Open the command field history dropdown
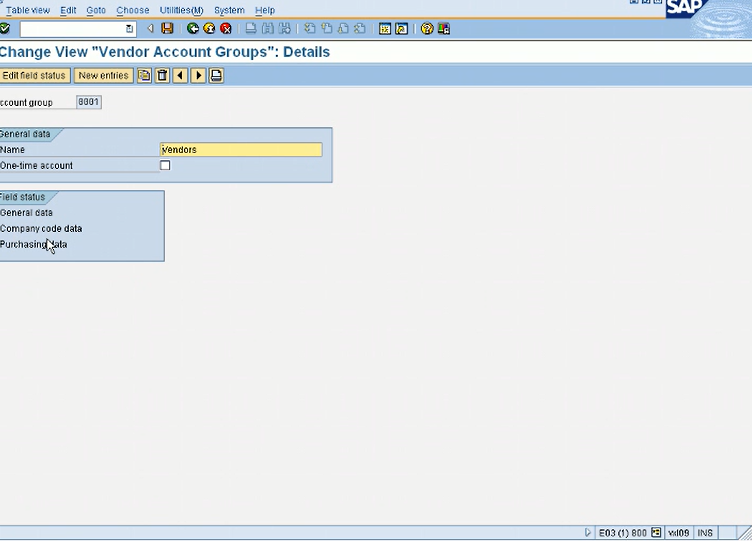The image size is (752, 541). point(129,29)
